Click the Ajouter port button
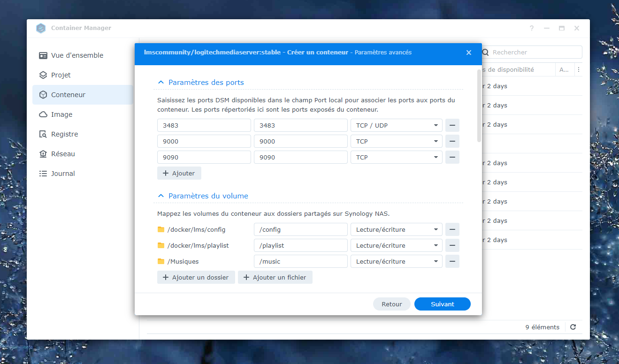The image size is (619, 364). click(x=179, y=173)
